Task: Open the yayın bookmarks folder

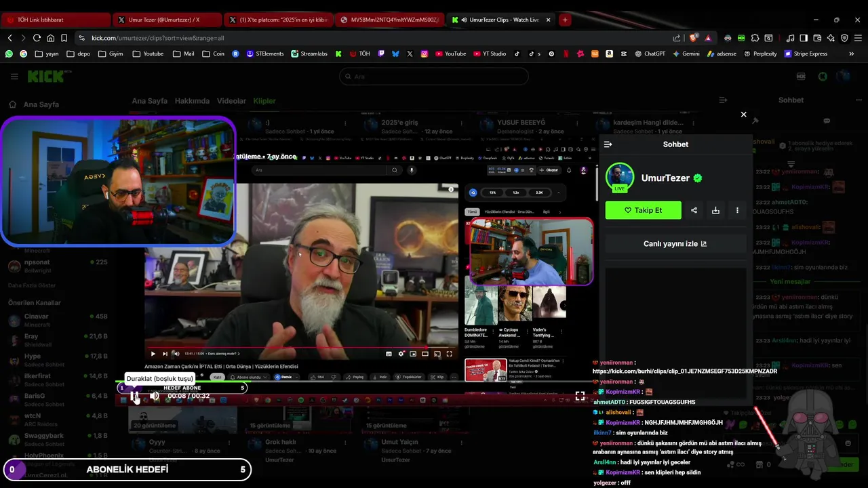Action: pyautogui.click(x=47, y=54)
